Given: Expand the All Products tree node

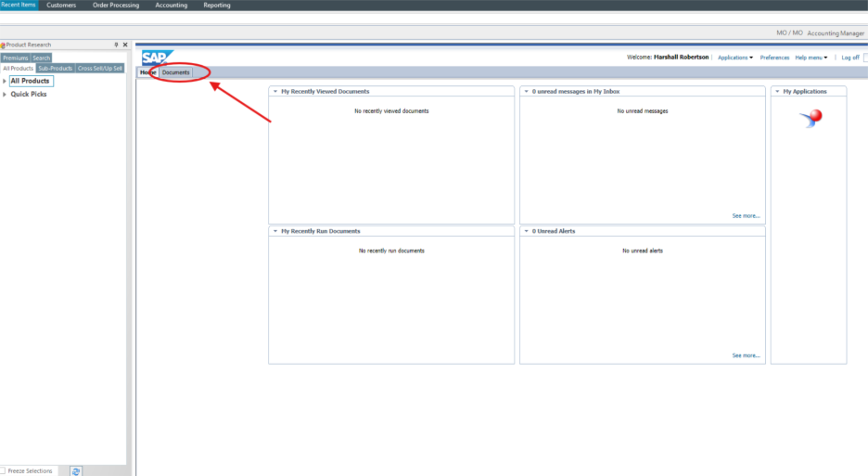Looking at the screenshot, I should point(5,82).
